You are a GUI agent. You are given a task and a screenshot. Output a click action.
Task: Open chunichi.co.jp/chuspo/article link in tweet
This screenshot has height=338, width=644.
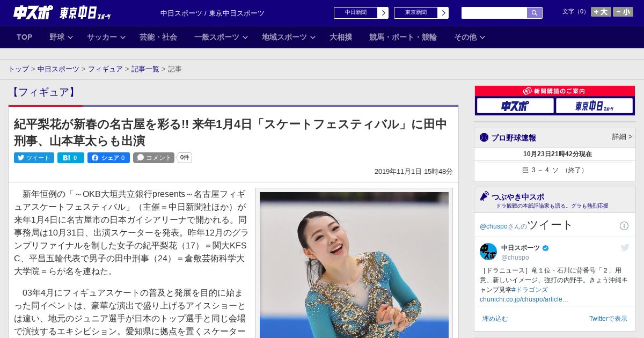(x=524, y=299)
